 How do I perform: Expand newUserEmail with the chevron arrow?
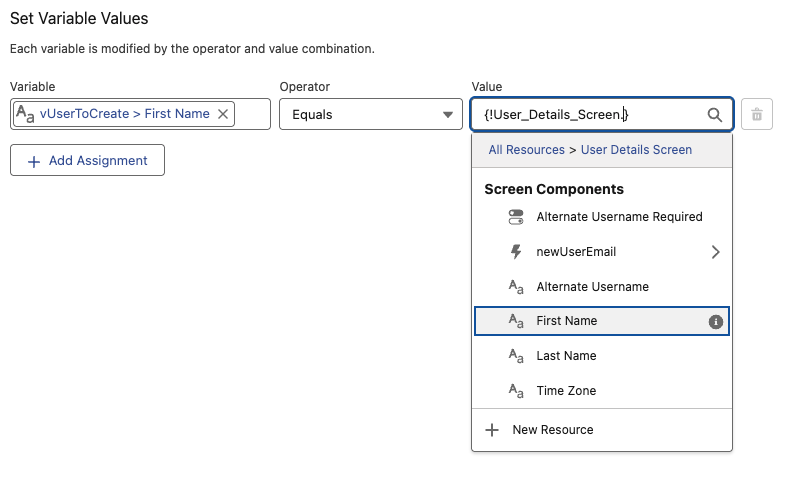click(715, 252)
